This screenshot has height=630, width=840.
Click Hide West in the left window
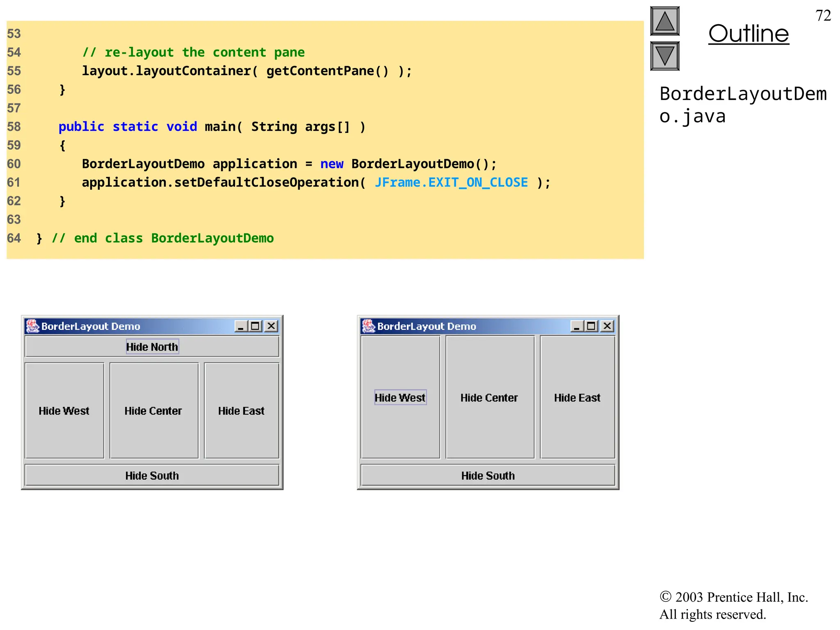click(64, 411)
